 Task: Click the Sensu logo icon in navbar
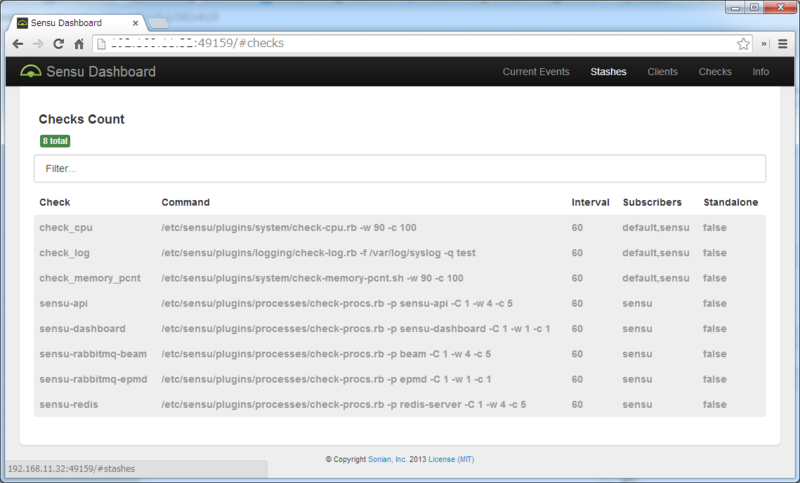click(31, 71)
